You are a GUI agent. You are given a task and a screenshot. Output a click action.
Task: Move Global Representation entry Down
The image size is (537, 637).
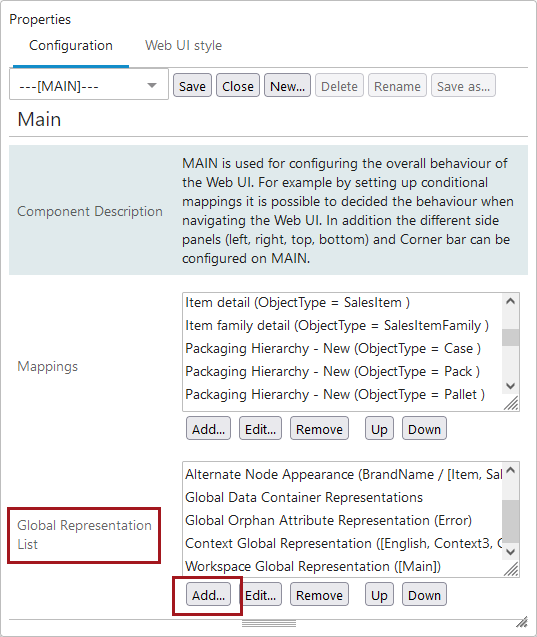coord(424,595)
